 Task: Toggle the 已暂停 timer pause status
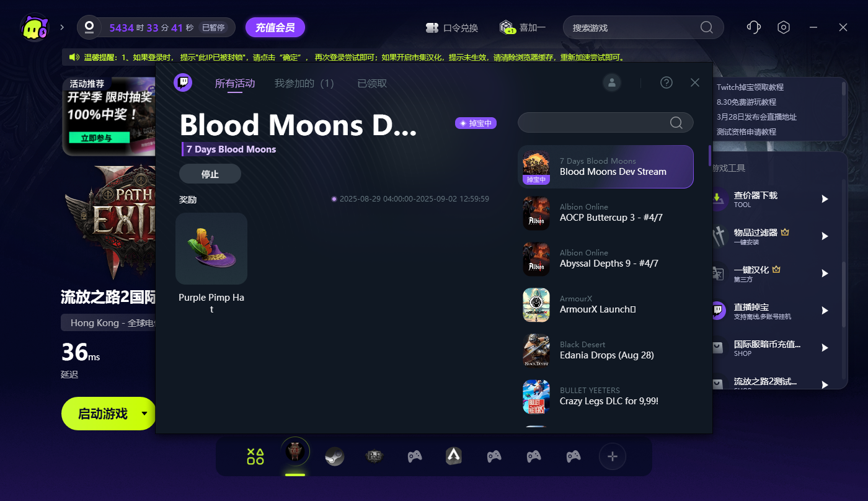[x=214, y=27]
